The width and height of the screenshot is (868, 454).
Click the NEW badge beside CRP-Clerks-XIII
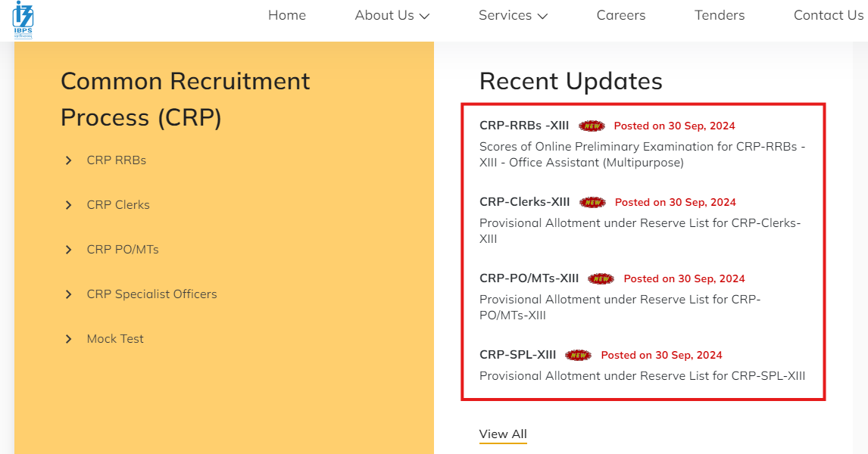(593, 202)
